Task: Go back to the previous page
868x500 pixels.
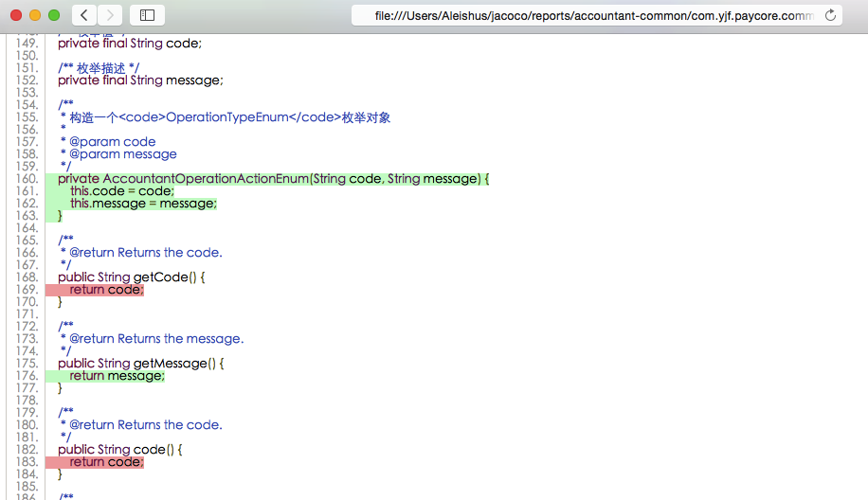Action: coord(84,15)
